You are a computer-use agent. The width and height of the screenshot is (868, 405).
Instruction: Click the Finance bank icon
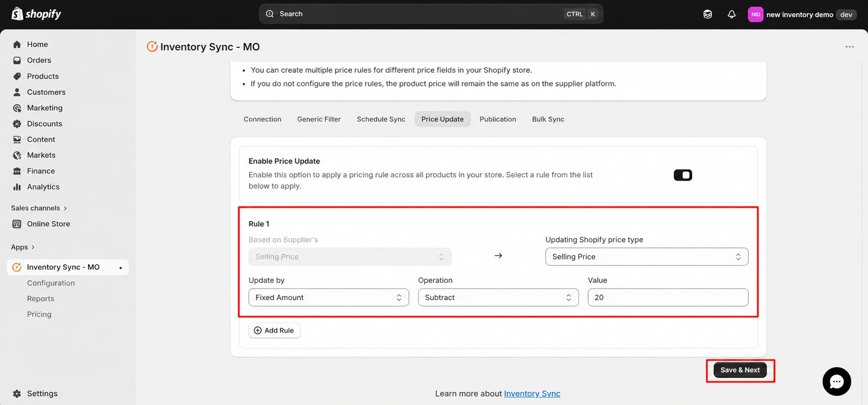click(17, 171)
